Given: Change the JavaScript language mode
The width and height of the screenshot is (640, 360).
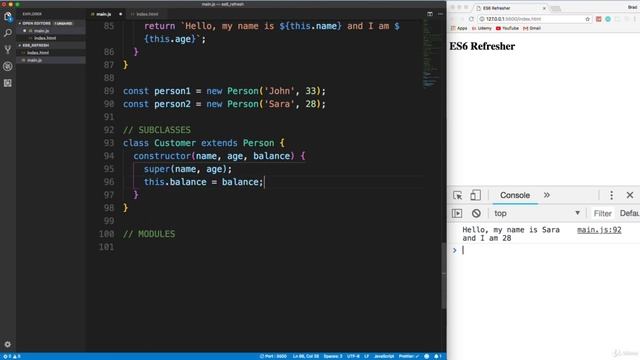Looking at the screenshot, I should pos(384,356).
